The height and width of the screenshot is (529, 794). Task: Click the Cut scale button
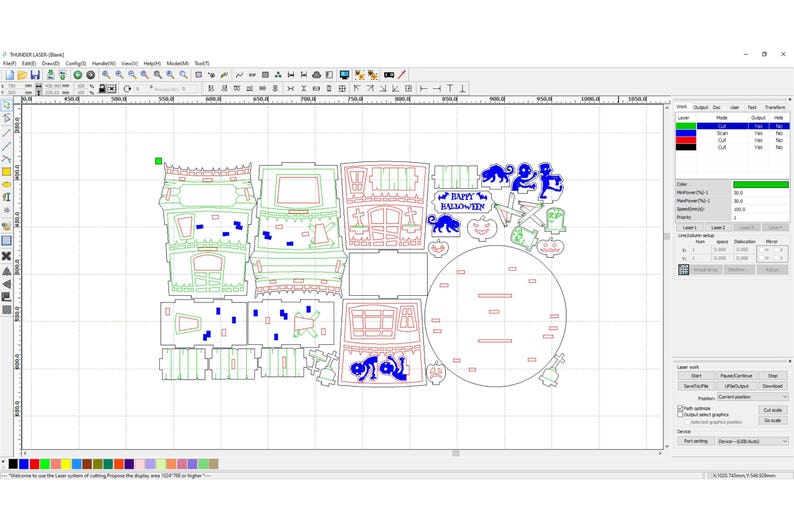773,410
